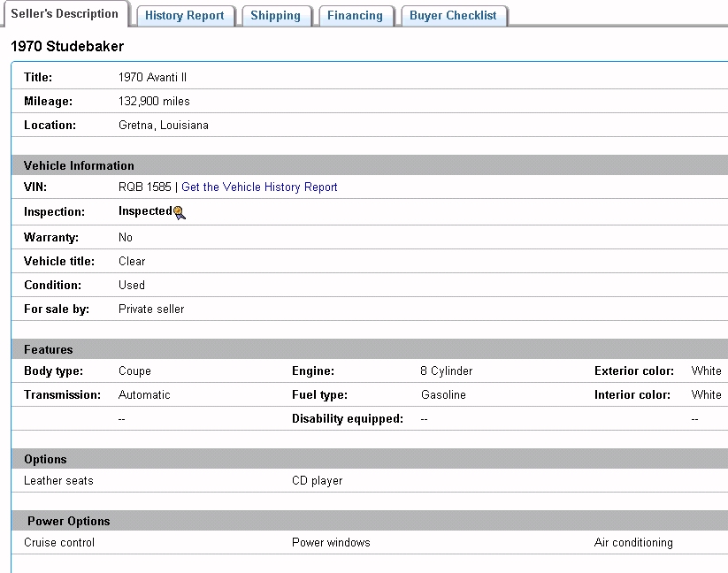Image resolution: width=728 pixels, height=573 pixels.
Task: Click the Vehicle Information section header
Action: tap(79, 165)
